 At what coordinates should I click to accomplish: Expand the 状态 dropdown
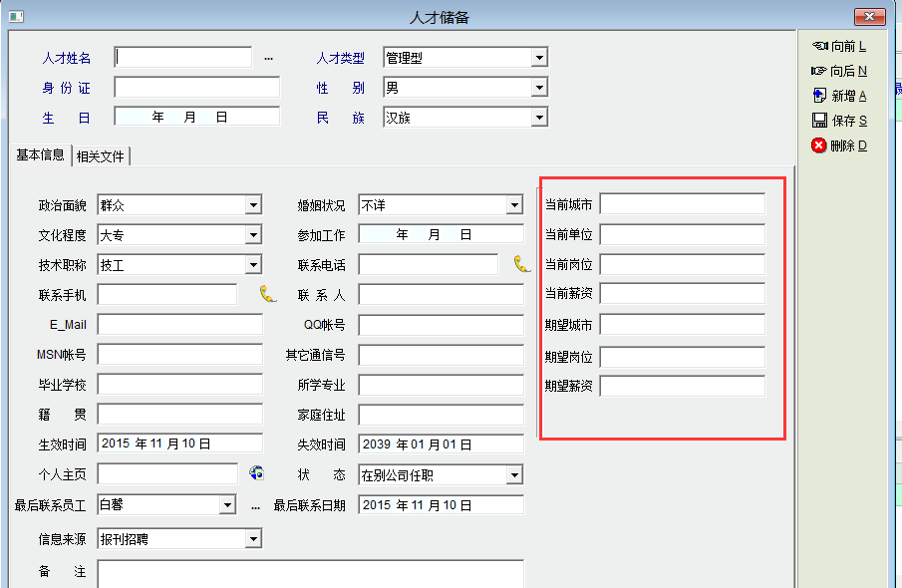[x=514, y=475]
